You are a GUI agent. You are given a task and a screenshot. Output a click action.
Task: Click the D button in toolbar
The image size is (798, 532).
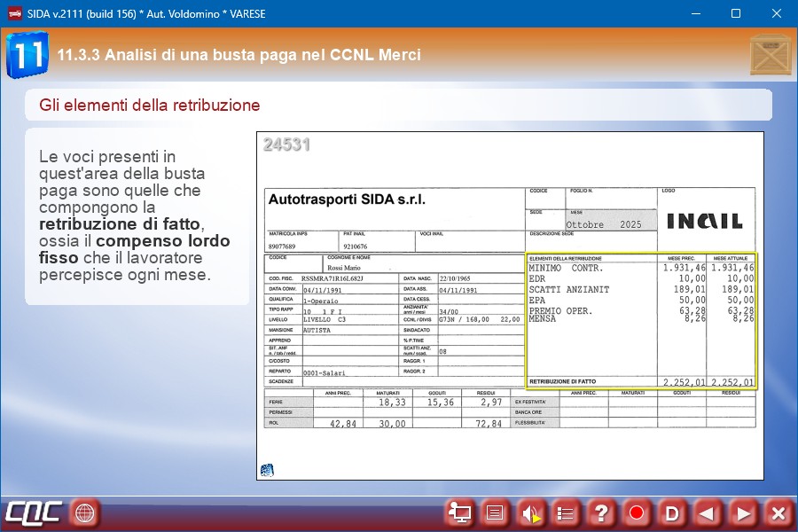click(x=672, y=512)
